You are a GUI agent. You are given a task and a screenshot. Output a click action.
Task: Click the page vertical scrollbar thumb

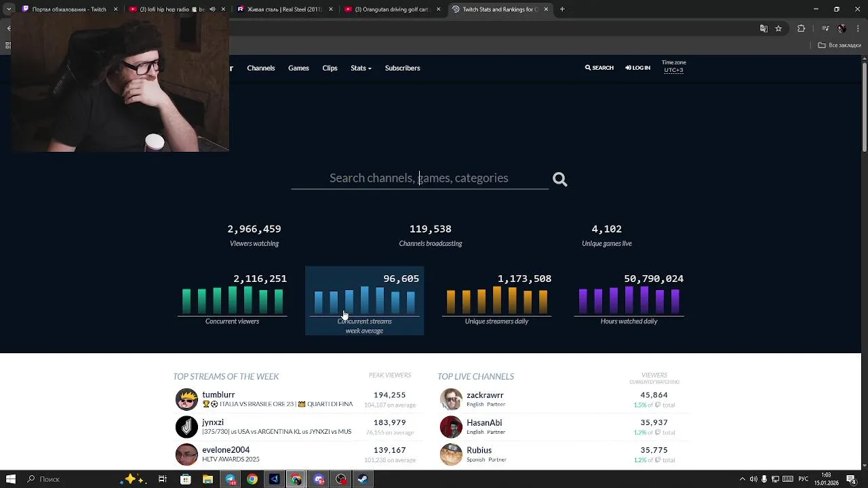pyautogui.click(x=864, y=106)
